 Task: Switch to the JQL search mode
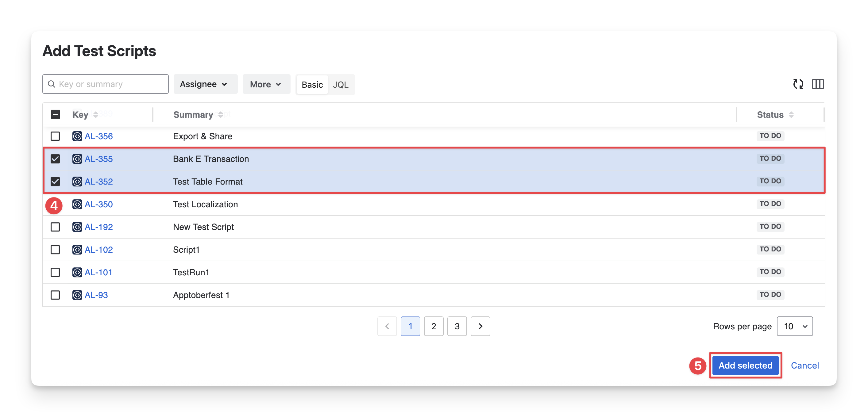tap(341, 85)
